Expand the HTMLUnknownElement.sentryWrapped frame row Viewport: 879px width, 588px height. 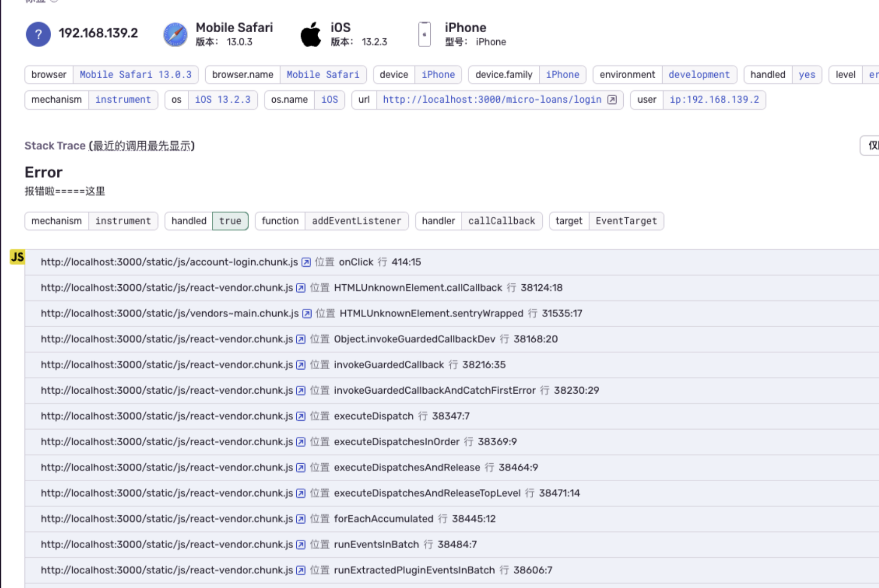coord(452,313)
